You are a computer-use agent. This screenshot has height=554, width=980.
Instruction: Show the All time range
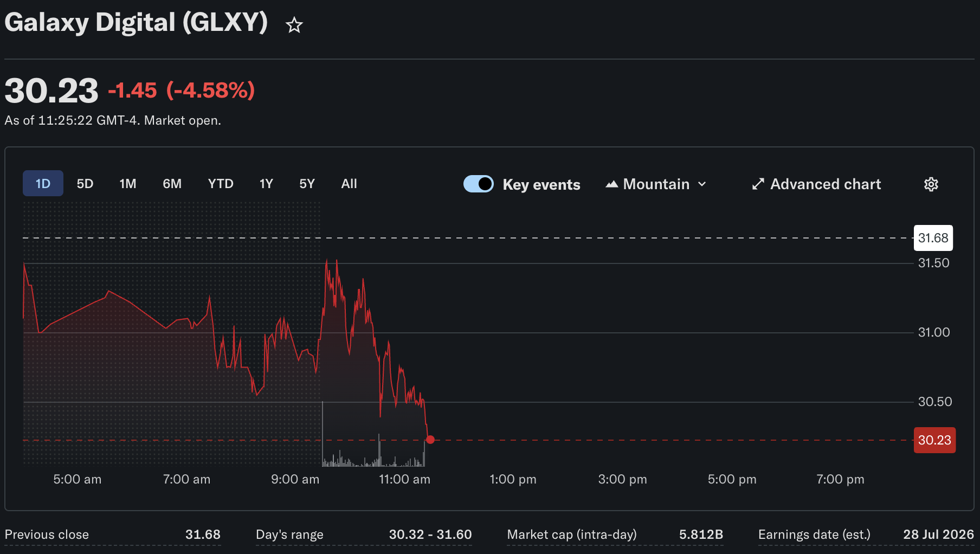[349, 184]
